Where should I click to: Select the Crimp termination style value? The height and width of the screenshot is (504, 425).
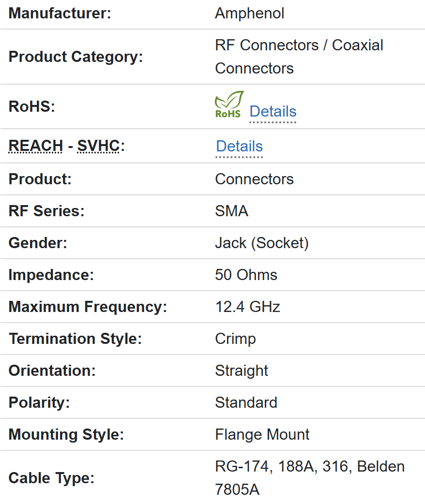tap(235, 339)
